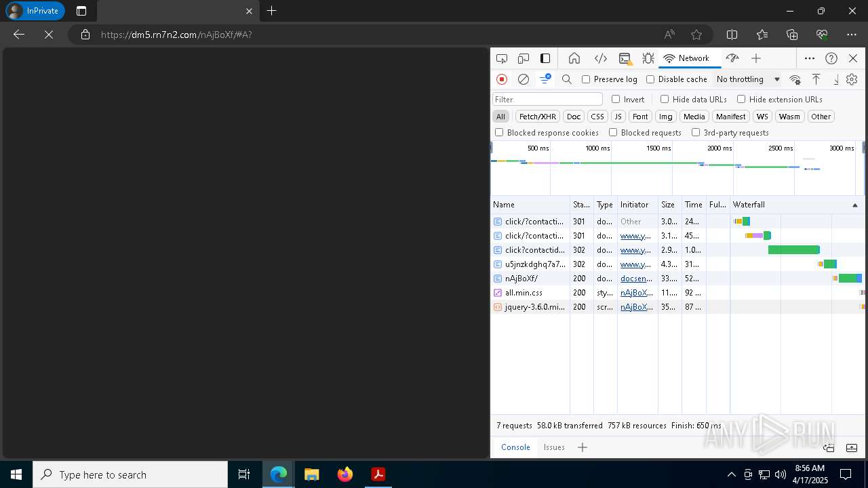Image resolution: width=868 pixels, height=488 pixels.
Task: Check Hide data URLs
Action: (665, 99)
